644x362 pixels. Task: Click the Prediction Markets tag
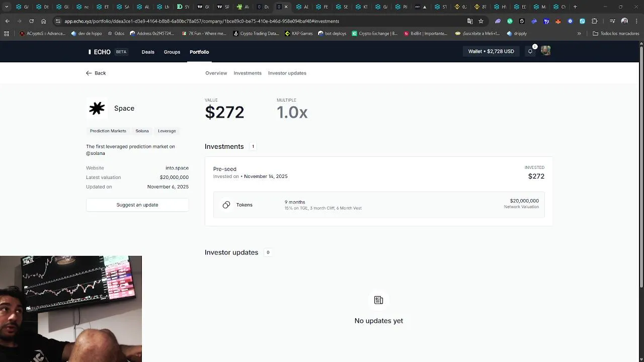pyautogui.click(x=108, y=131)
